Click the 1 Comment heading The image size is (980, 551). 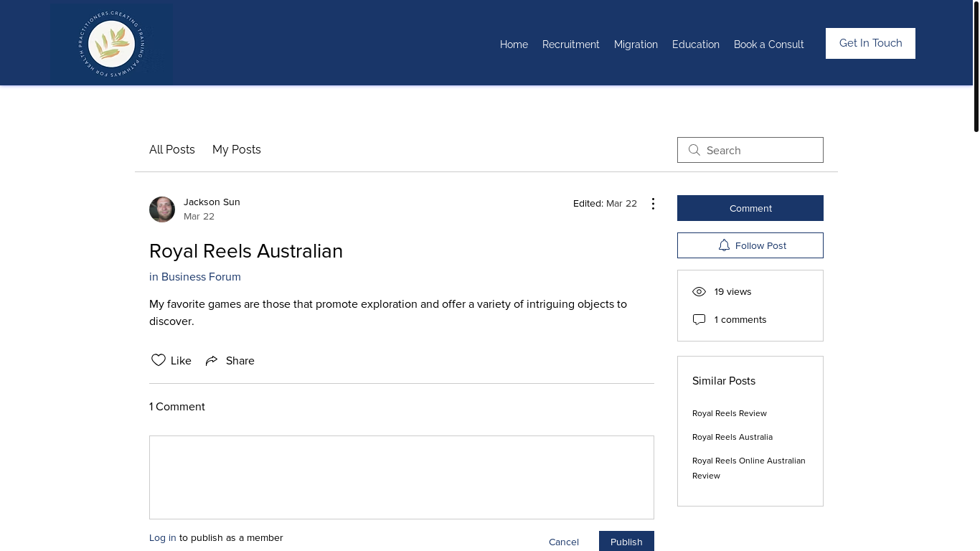pyautogui.click(x=177, y=407)
